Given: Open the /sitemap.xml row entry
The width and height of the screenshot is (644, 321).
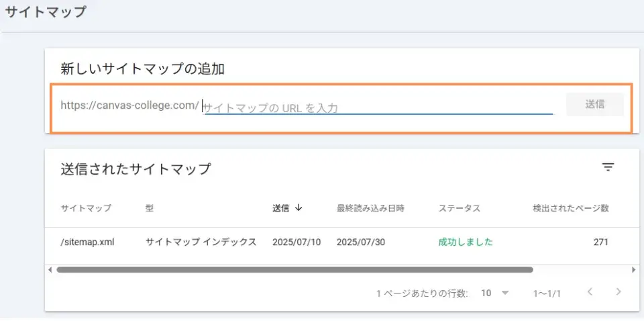Looking at the screenshot, I should 87,242.
